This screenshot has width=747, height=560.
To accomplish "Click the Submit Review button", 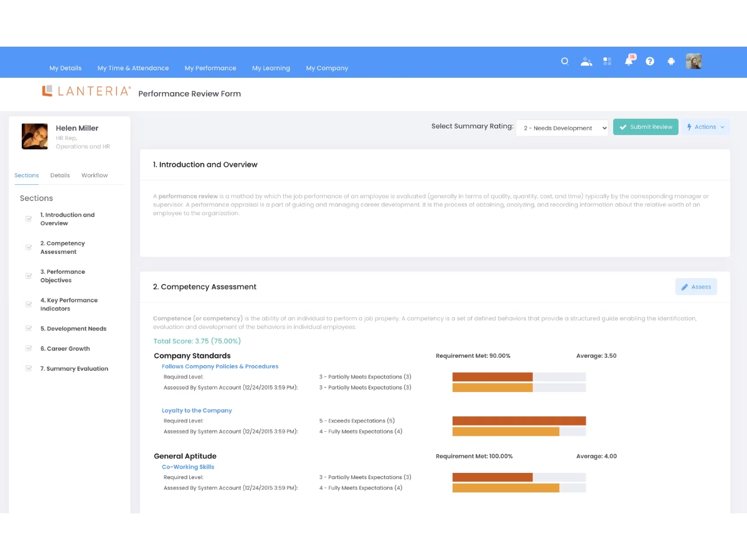I will click(x=646, y=127).
